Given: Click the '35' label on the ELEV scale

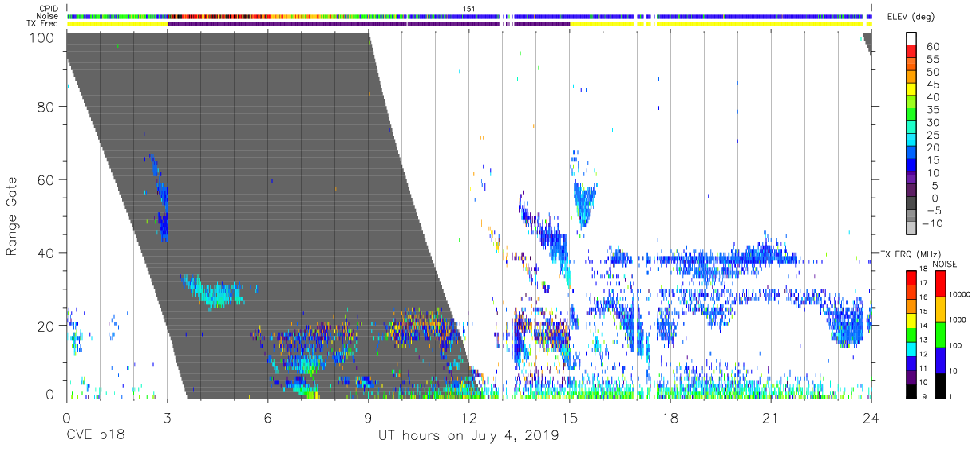Looking at the screenshot, I should pyautogui.click(x=932, y=110).
